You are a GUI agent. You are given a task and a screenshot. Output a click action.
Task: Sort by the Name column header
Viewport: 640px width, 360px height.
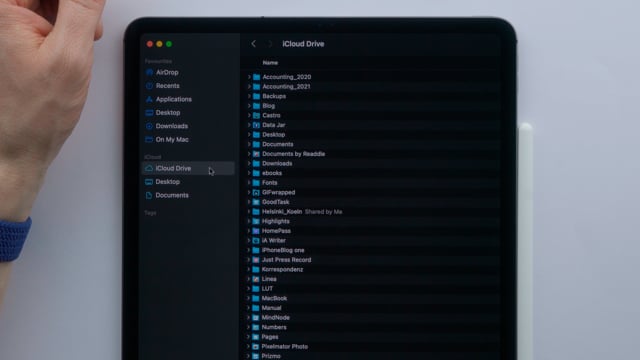click(270, 62)
